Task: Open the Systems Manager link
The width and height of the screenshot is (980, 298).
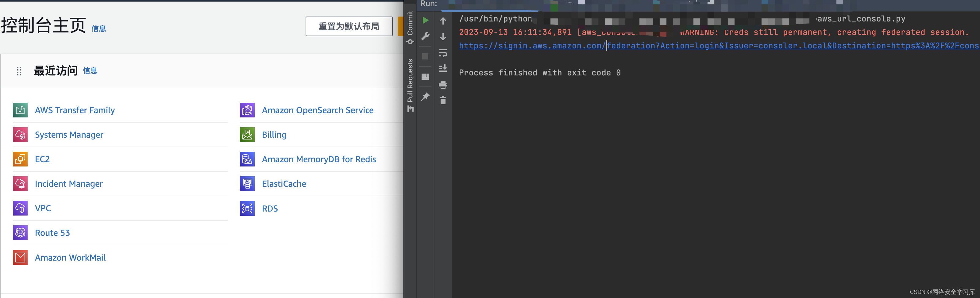Action: coord(69,135)
